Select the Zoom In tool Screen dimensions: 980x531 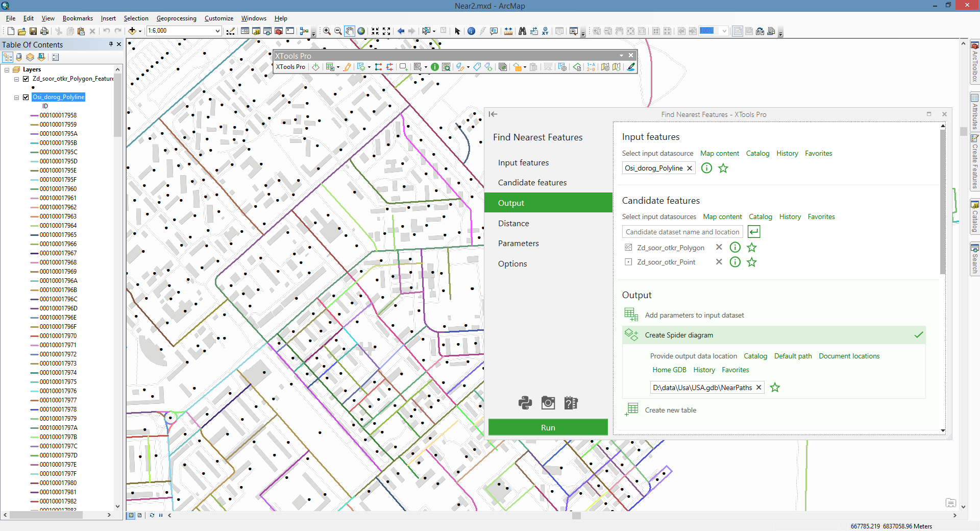tap(327, 31)
